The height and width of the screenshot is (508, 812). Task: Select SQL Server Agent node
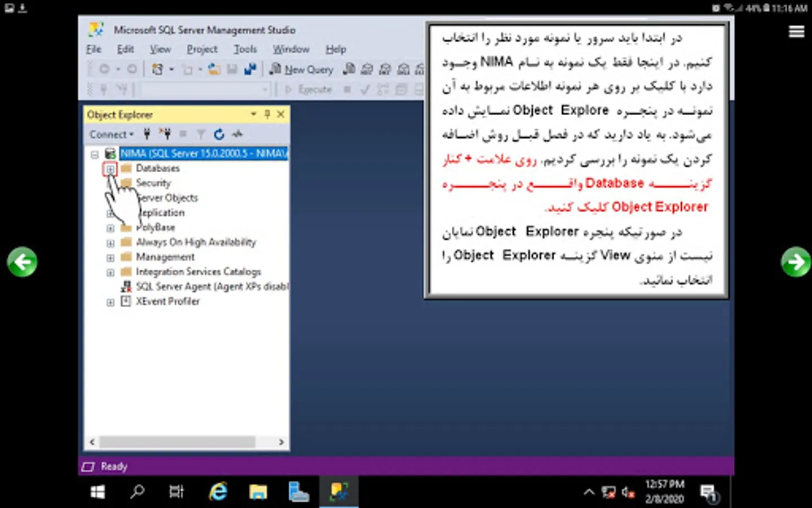click(x=212, y=287)
